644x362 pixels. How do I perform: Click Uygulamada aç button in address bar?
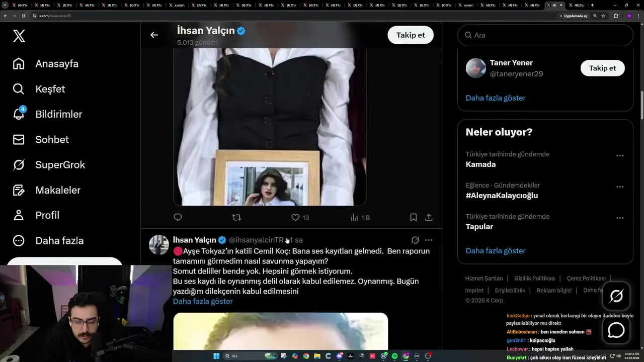[x=573, y=16]
